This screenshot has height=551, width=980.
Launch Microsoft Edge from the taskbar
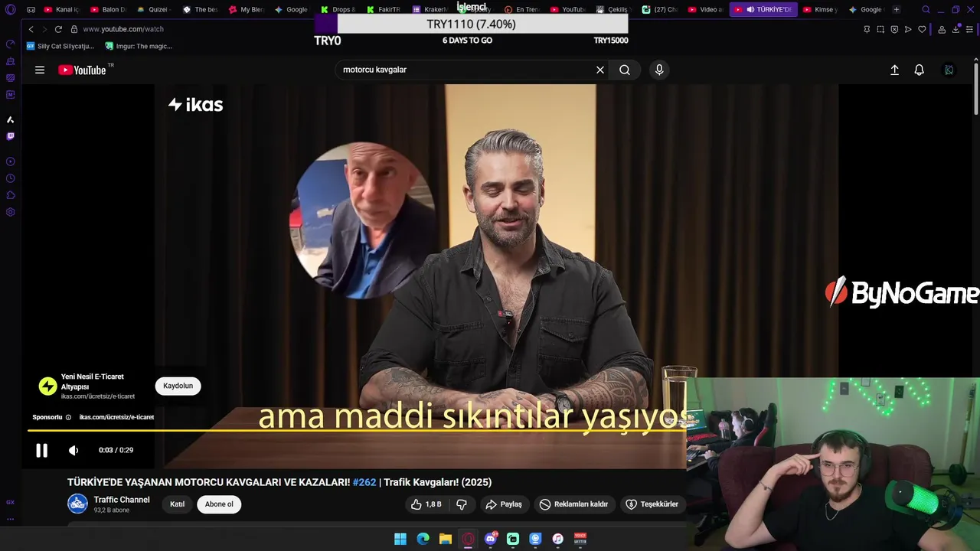423,539
